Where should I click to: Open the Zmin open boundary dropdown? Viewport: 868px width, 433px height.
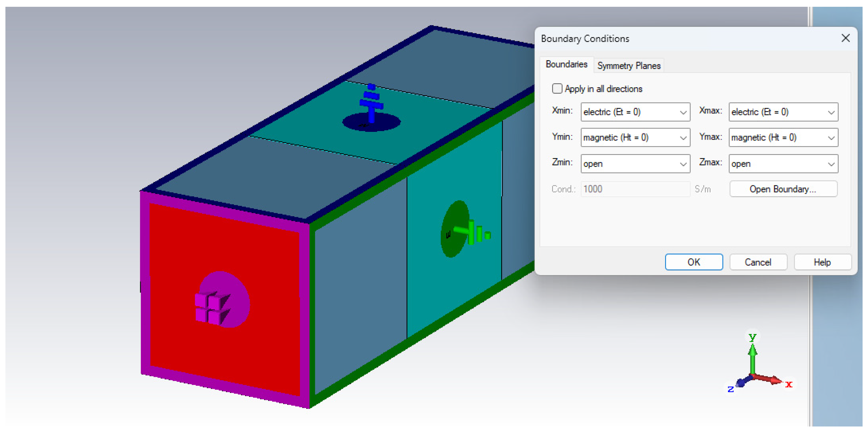tap(635, 164)
